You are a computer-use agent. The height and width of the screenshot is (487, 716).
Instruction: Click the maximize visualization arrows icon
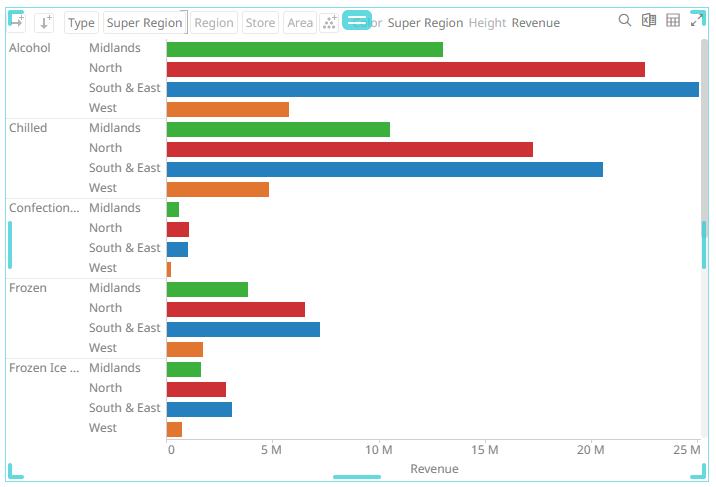(x=697, y=21)
